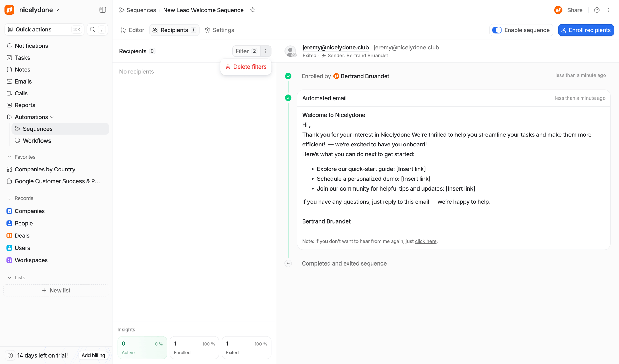The image size is (619, 364).
Task: Click the trial clock icon
Action: [x=10, y=355]
